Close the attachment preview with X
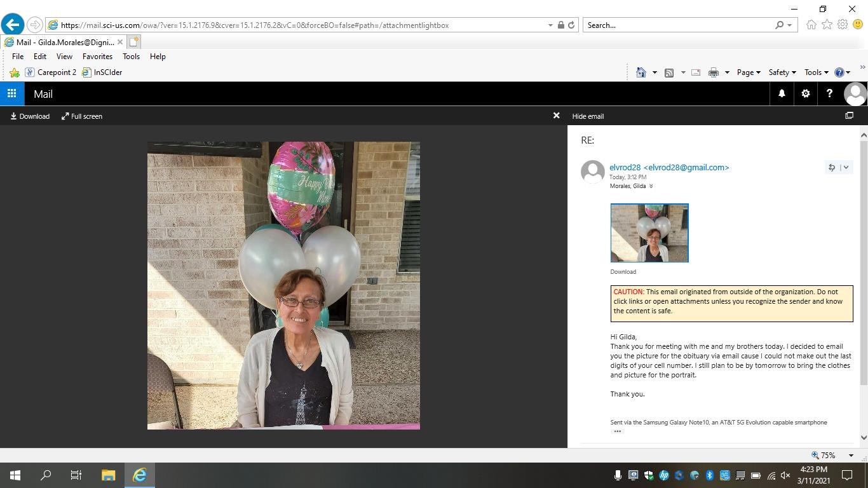This screenshot has height=488, width=868. (556, 116)
